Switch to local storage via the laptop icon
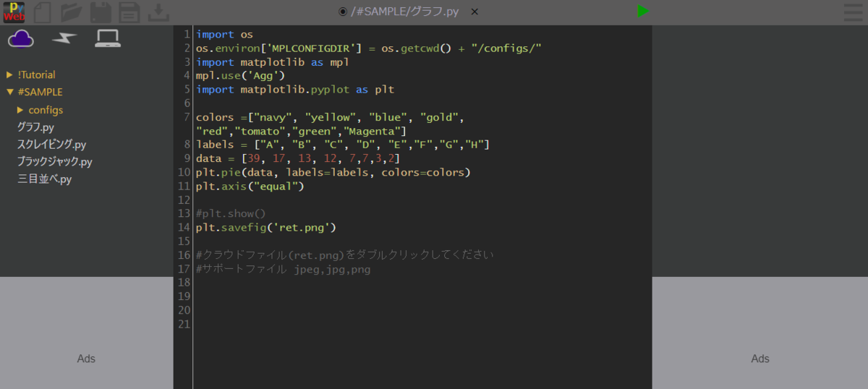This screenshot has height=389, width=868. click(x=108, y=38)
